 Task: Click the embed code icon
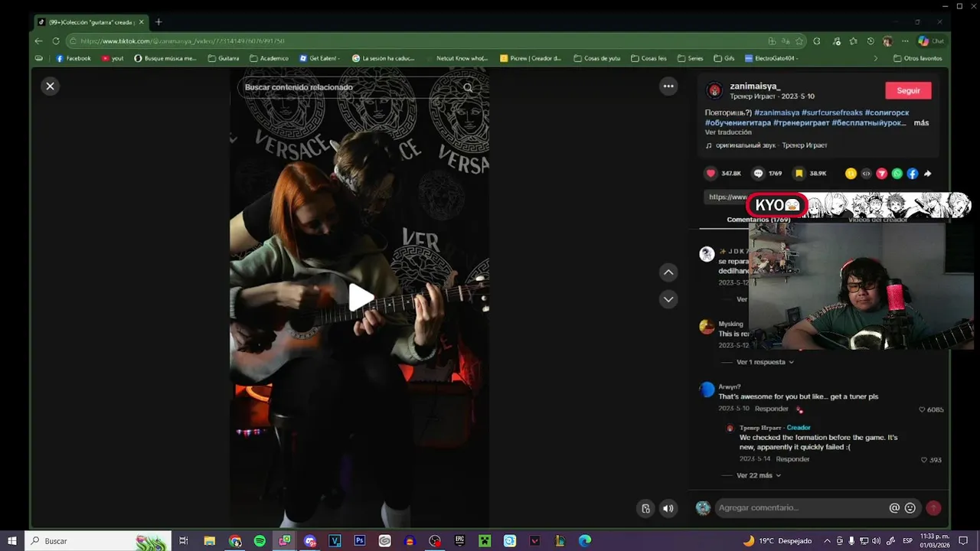pyautogui.click(x=866, y=174)
